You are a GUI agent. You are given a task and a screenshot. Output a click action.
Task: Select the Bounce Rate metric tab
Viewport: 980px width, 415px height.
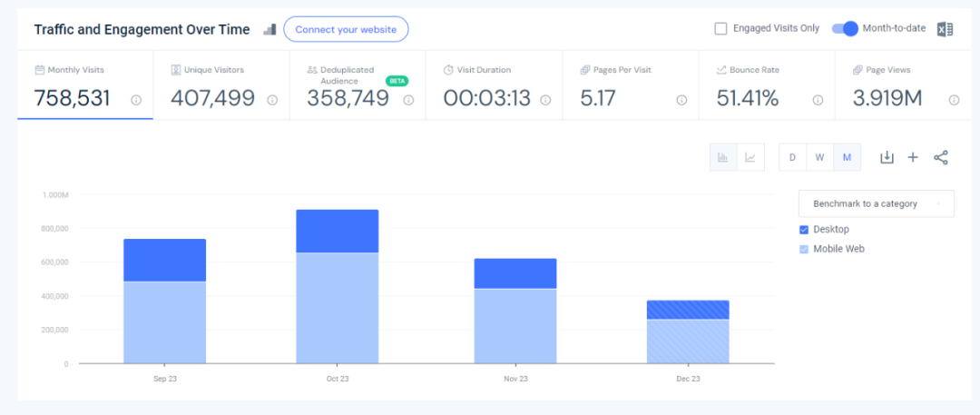coord(766,85)
